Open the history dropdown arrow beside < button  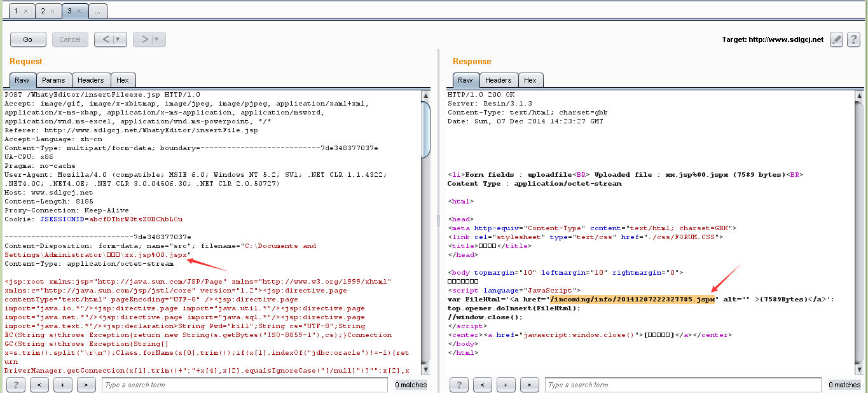click(x=120, y=39)
